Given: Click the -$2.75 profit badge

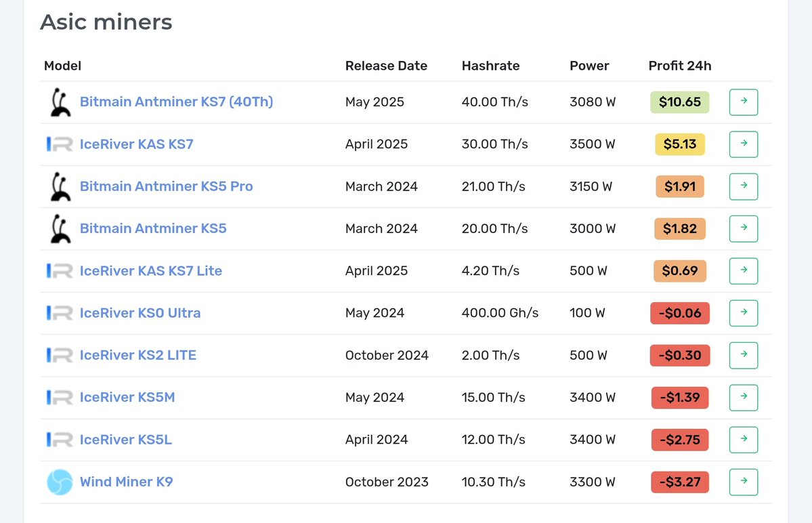Looking at the screenshot, I should point(680,440).
